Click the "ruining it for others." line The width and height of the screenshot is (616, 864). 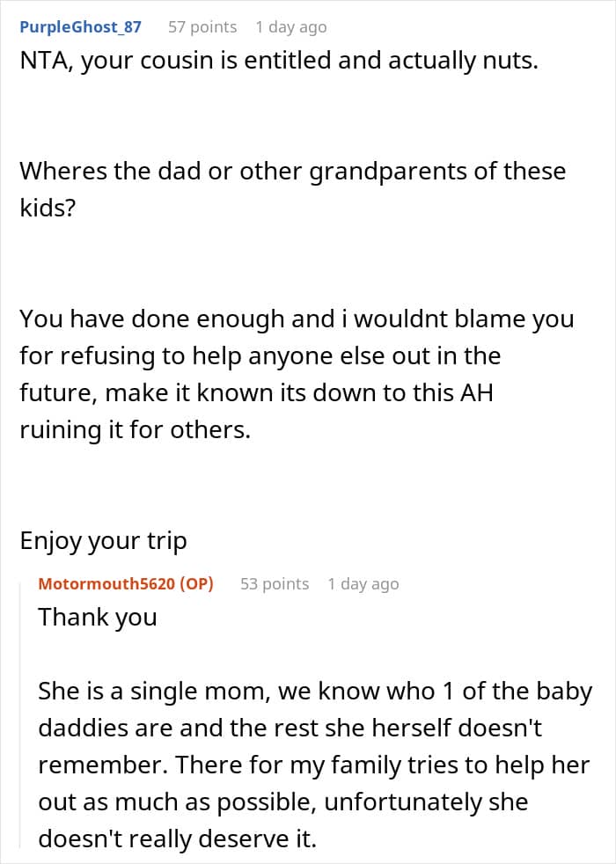click(136, 429)
